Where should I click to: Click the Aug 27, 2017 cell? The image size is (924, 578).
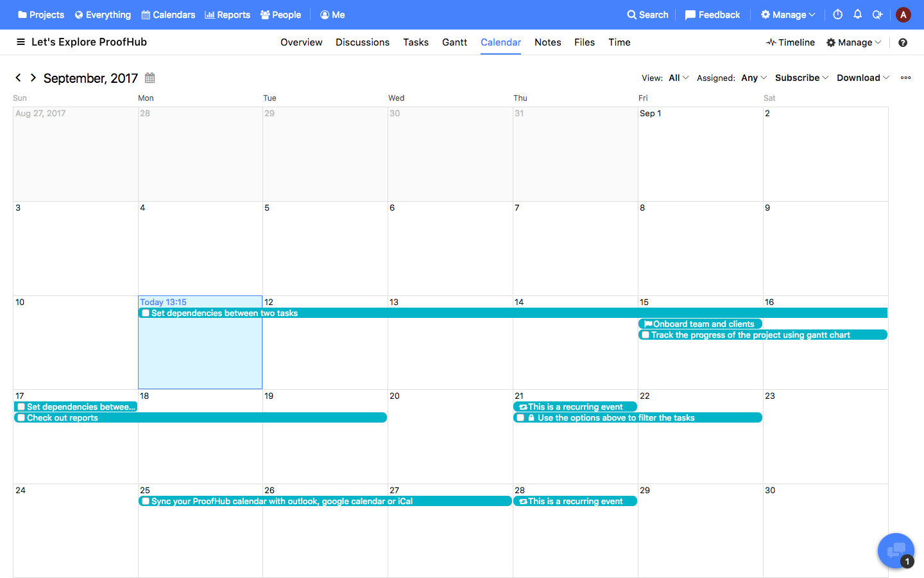pyautogui.click(x=76, y=154)
